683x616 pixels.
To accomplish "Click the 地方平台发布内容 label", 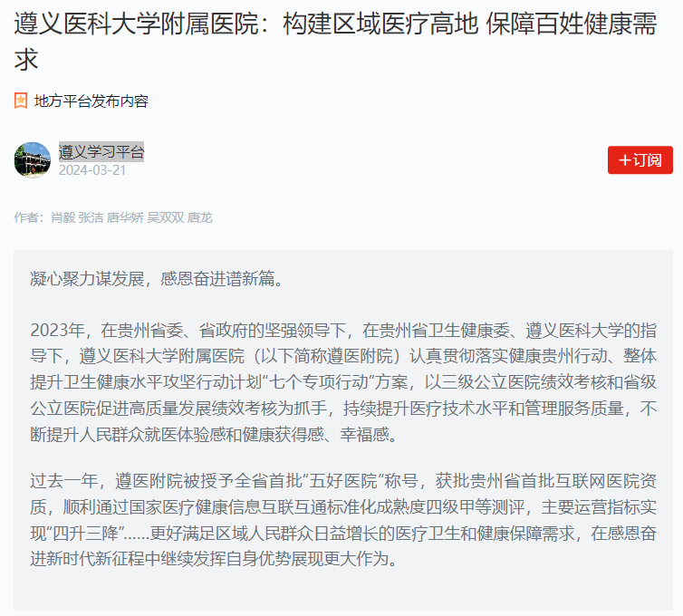I will point(91,101).
